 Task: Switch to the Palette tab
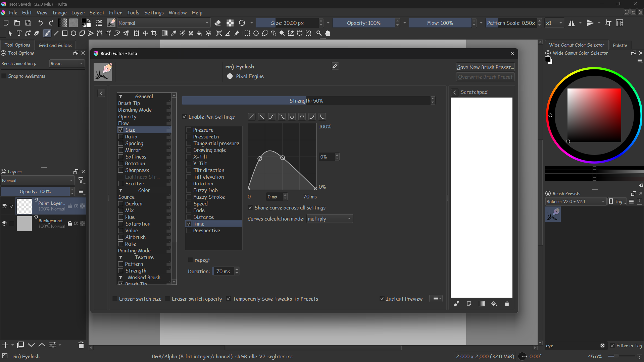pos(620,45)
